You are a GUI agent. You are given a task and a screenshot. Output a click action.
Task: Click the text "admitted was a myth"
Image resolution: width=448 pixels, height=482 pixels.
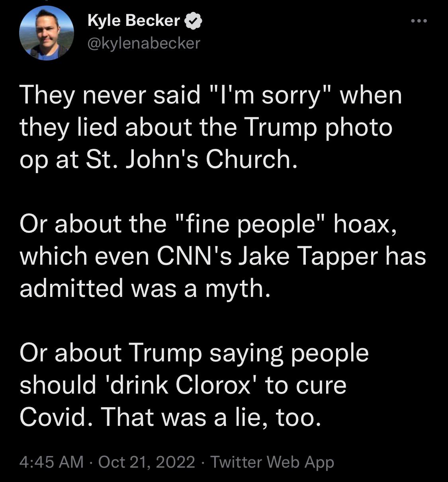coord(145,288)
